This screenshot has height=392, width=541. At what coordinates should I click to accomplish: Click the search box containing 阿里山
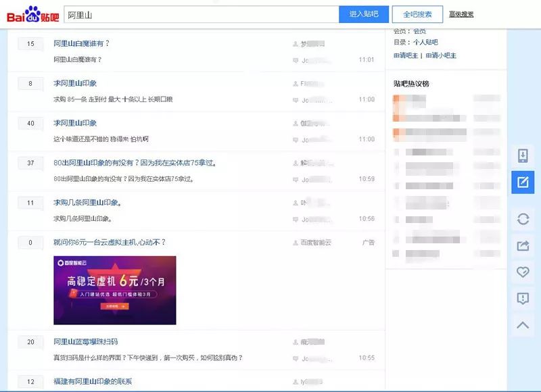pos(201,14)
